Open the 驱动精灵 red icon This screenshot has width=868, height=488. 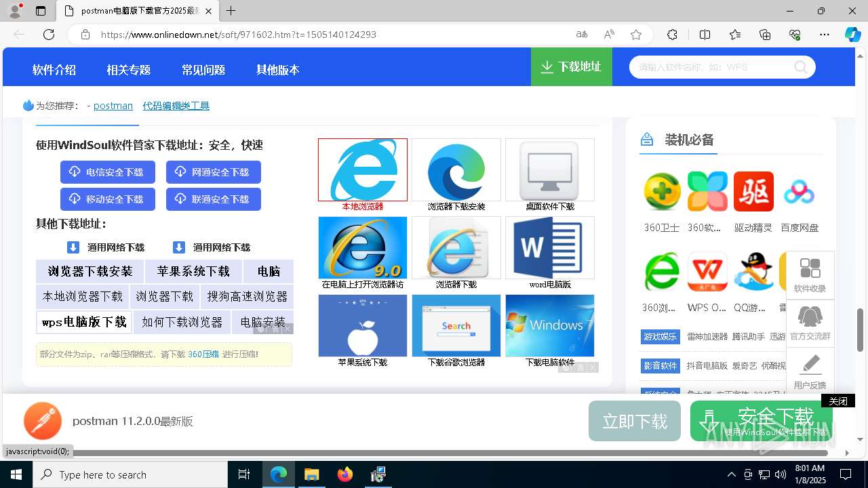pos(753,192)
